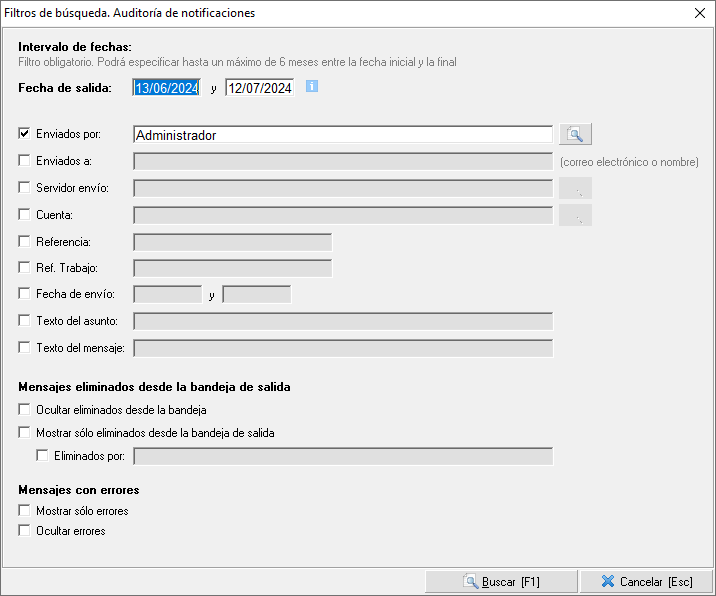Tick the 'Servidor envío' checkbox

point(25,188)
